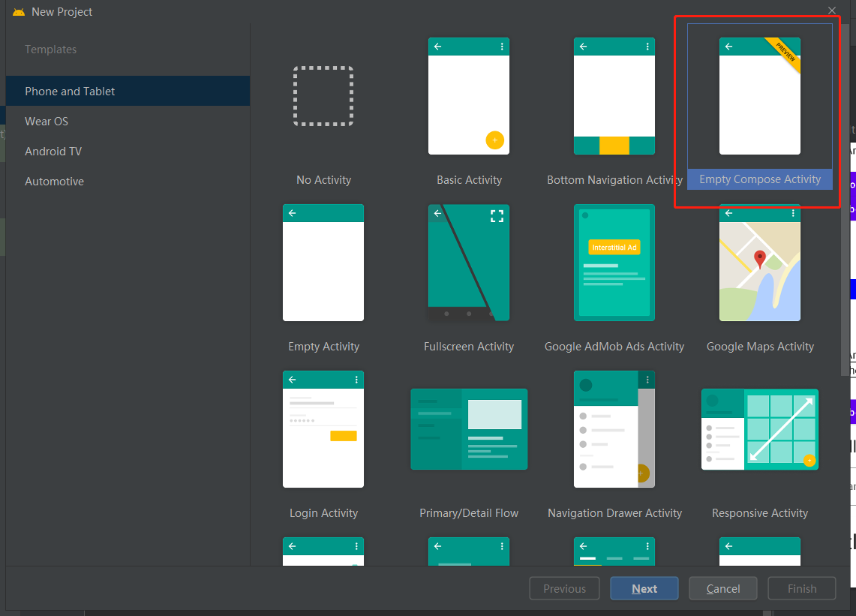Screen dimensions: 856x616
Task: Select the Empty Compose Activity preview thumbnail
Action: point(760,96)
